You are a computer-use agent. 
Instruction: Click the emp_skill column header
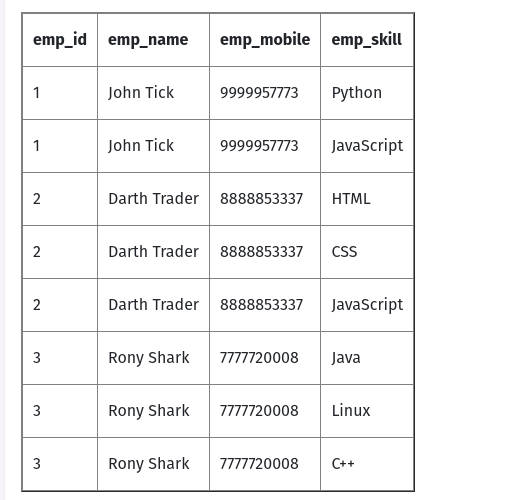367,40
